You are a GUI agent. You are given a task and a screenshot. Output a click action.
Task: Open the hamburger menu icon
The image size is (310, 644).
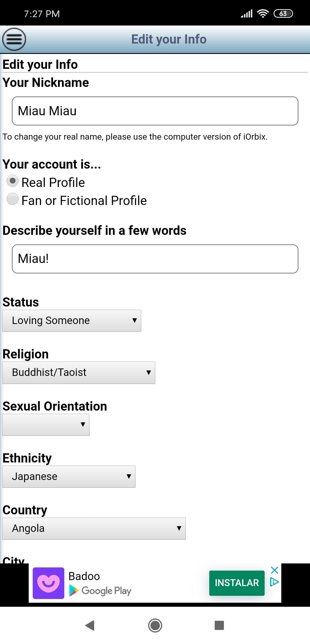click(14, 39)
